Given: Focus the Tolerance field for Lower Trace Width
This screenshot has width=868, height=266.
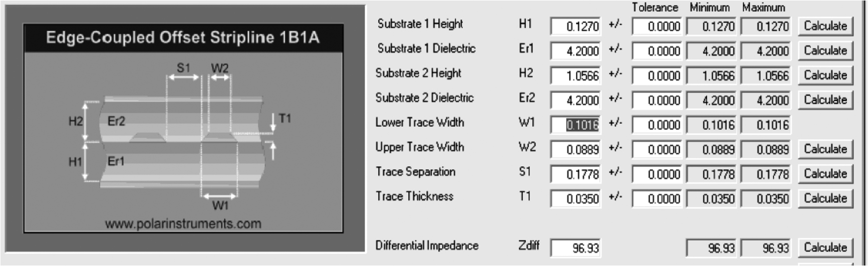Looking at the screenshot, I should click(x=657, y=125).
